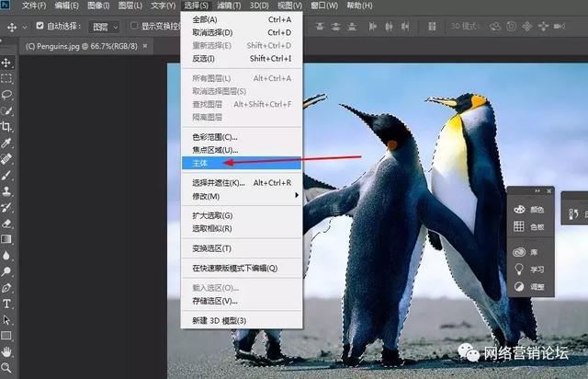Select the Rectangular Marquee tool
This screenshot has height=379, width=588.
pos(6,78)
